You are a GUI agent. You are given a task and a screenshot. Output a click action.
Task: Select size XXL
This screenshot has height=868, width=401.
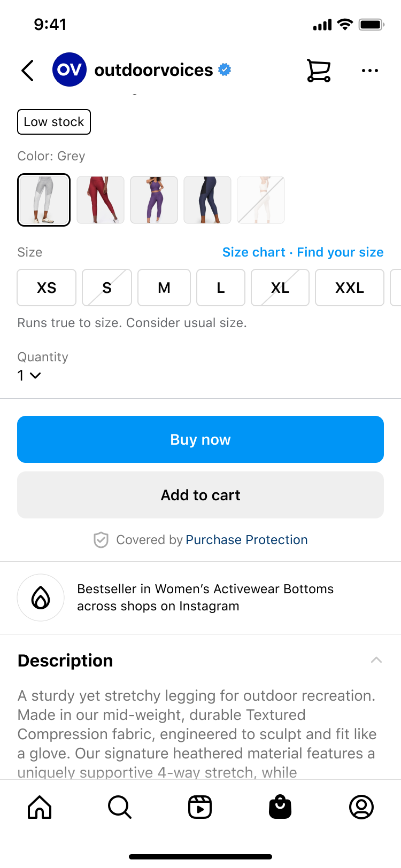coord(350,288)
